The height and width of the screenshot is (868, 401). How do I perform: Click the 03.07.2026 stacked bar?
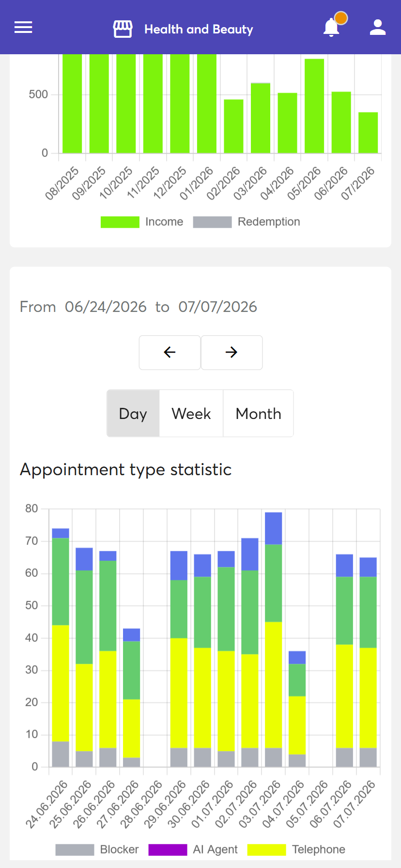[x=274, y=639]
